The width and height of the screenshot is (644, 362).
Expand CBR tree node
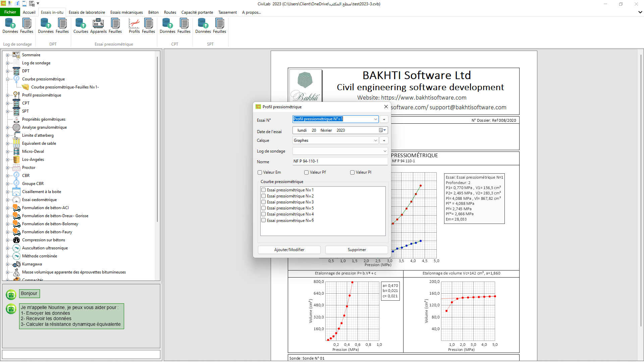pos(7,176)
